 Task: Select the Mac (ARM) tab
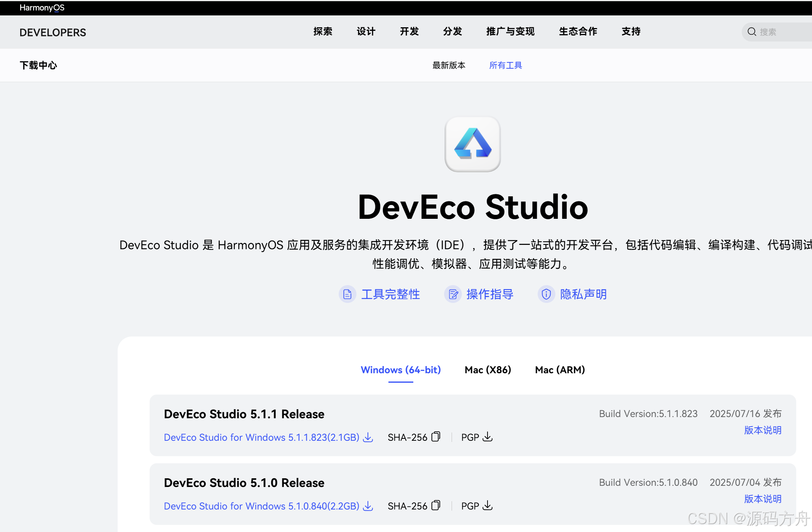[x=560, y=370]
